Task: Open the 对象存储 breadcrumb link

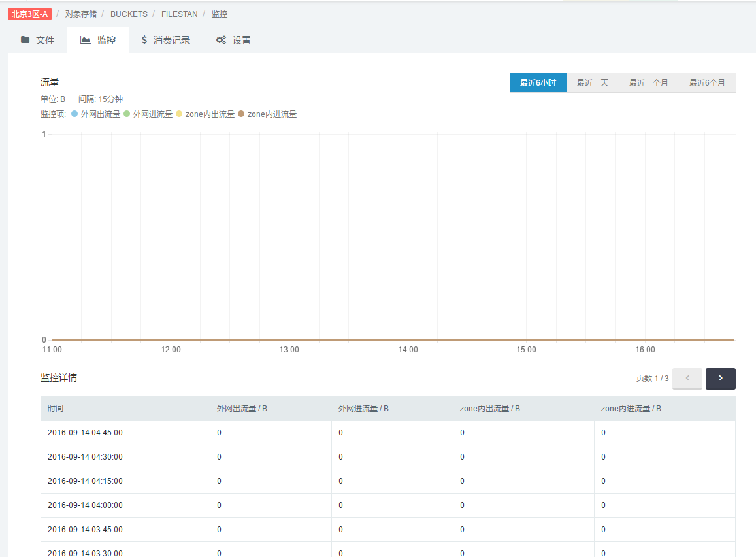Action: (x=81, y=14)
